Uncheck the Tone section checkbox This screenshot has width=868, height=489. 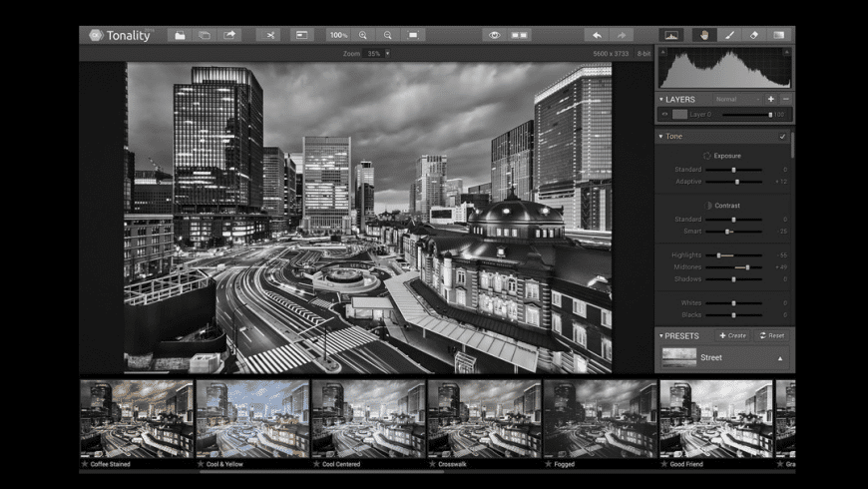782,137
